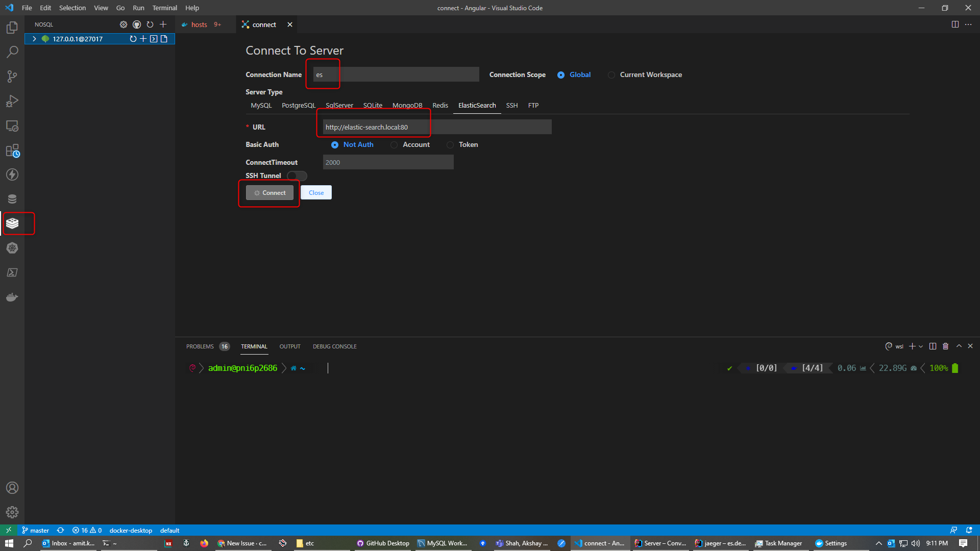Open the new terminal profile dropdown arrow
Image resolution: width=980 pixels, height=551 pixels.
point(921,346)
